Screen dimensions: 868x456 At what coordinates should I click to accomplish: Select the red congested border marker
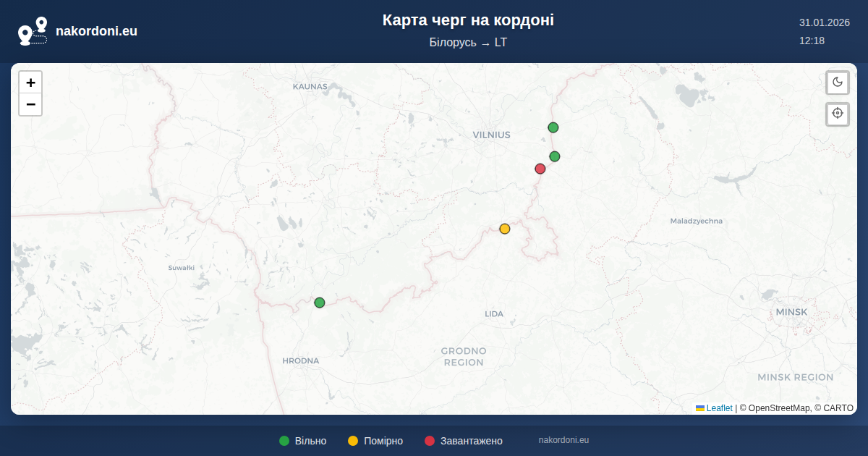pyautogui.click(x=540, y=169)
